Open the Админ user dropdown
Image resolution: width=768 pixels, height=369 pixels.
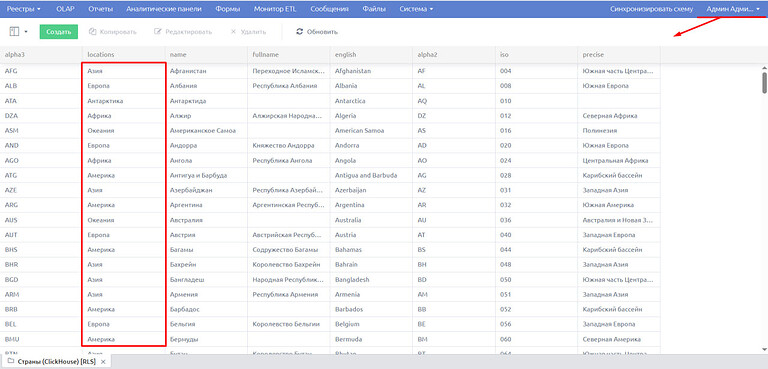733,9
